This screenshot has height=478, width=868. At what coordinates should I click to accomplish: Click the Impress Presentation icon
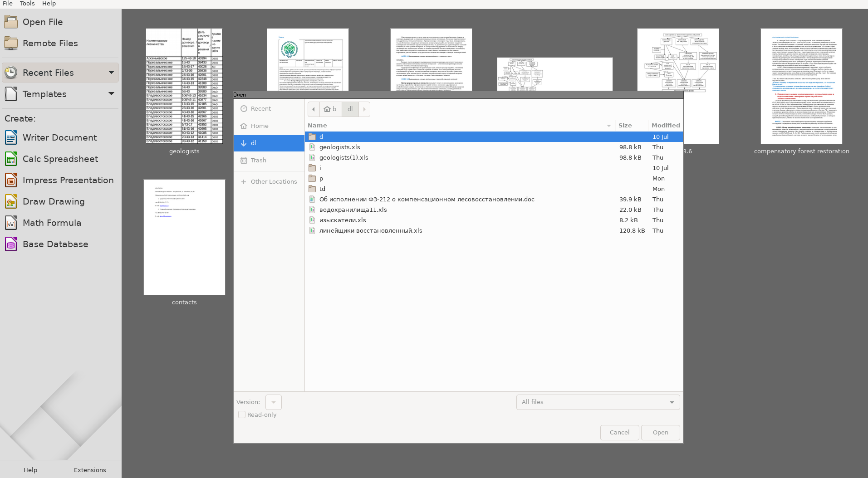[11, 180]
